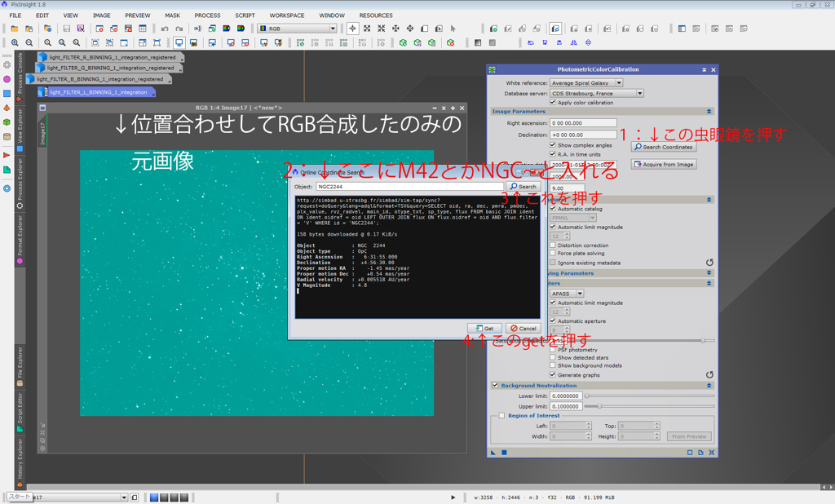The width and height of the screenshot is (835, 504).
Task: Click the Save floppy disk toolbar icon
Action: [67, 29]
